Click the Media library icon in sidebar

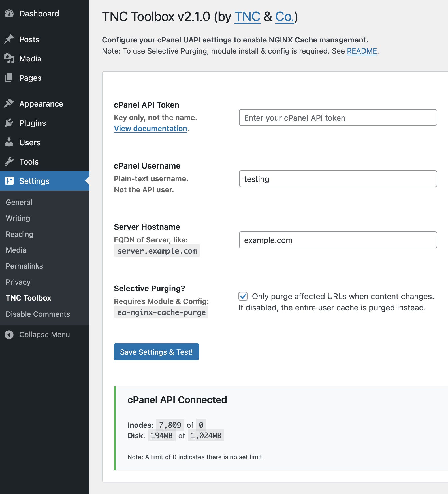pos(9,59)
